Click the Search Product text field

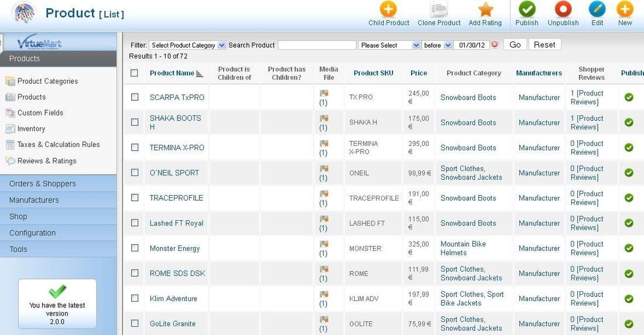pyautogui.click(x=317, y=45)
